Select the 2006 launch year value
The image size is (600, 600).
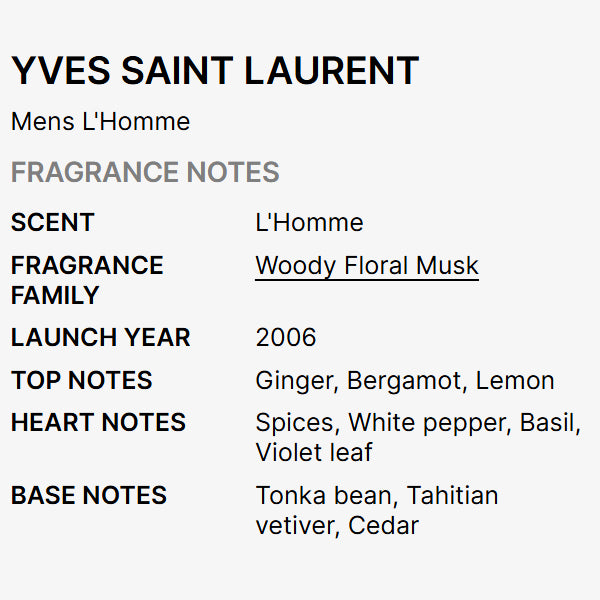click(x=286, y=338)
